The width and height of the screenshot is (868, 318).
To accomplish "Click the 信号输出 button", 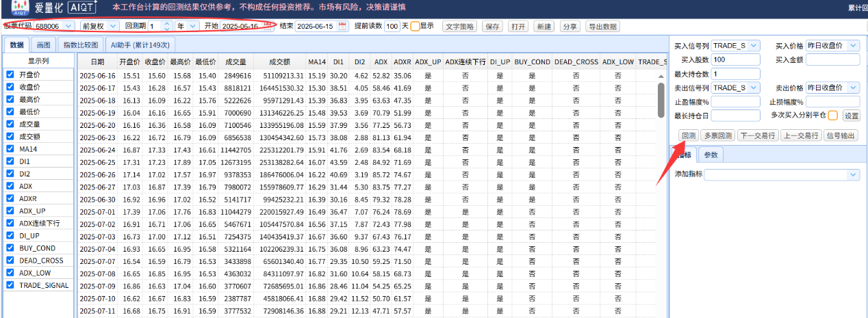I will (x=841, y=135).
